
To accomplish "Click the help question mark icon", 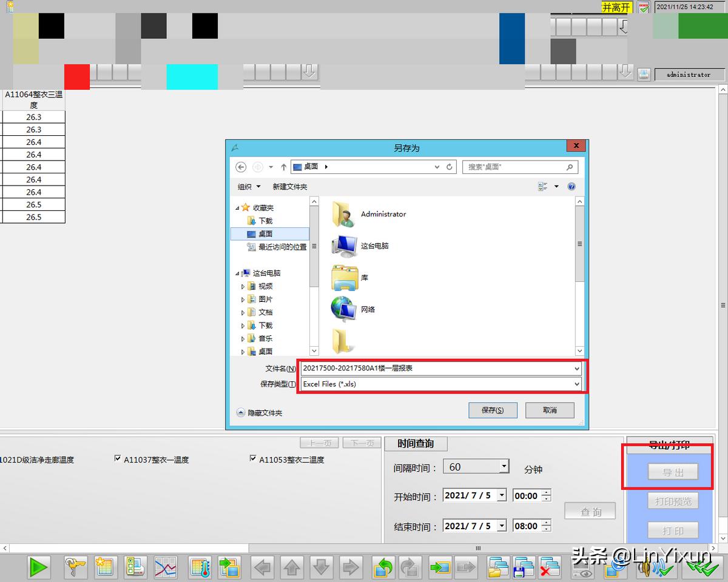I will (571, 187).
